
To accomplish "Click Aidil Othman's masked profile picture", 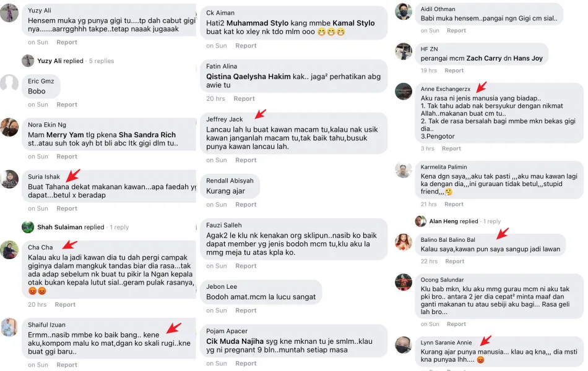I will (x=404, y=11).
